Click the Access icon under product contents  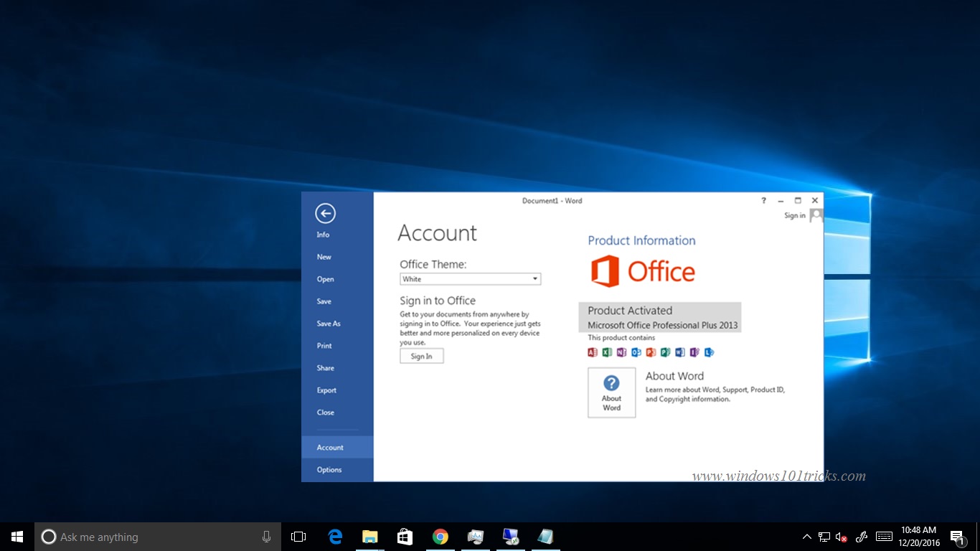(x=593, y=352)
